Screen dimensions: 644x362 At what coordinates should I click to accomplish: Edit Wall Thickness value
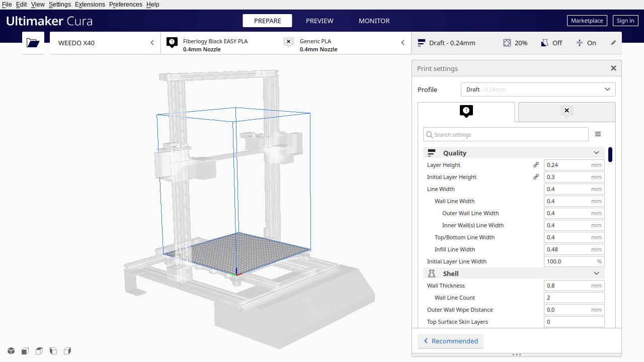tap(574, 286)
